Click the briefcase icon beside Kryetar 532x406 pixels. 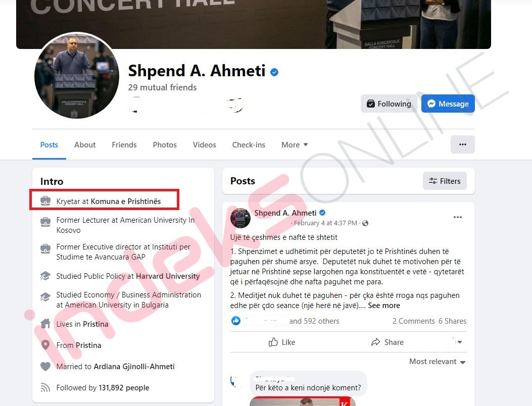[45, 201]
